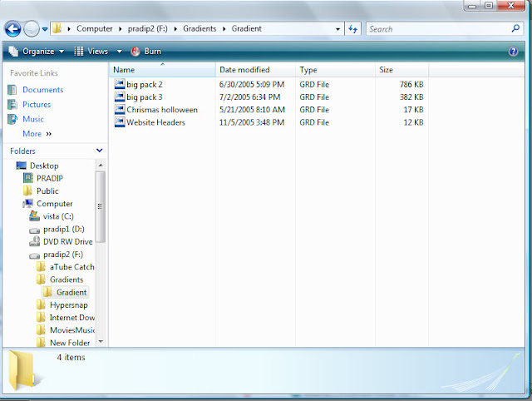Sort by the Type column header
532x401 pixels.
(335, 70)
